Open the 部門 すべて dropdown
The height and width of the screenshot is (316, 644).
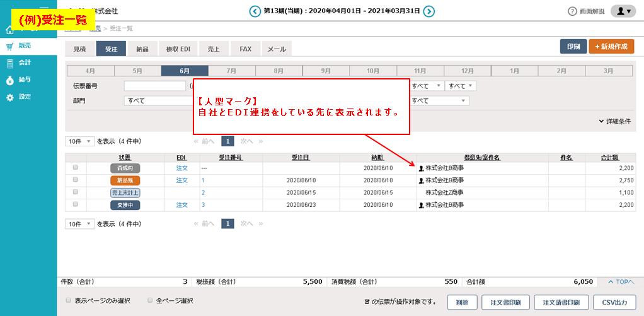[x=158, y=100]
